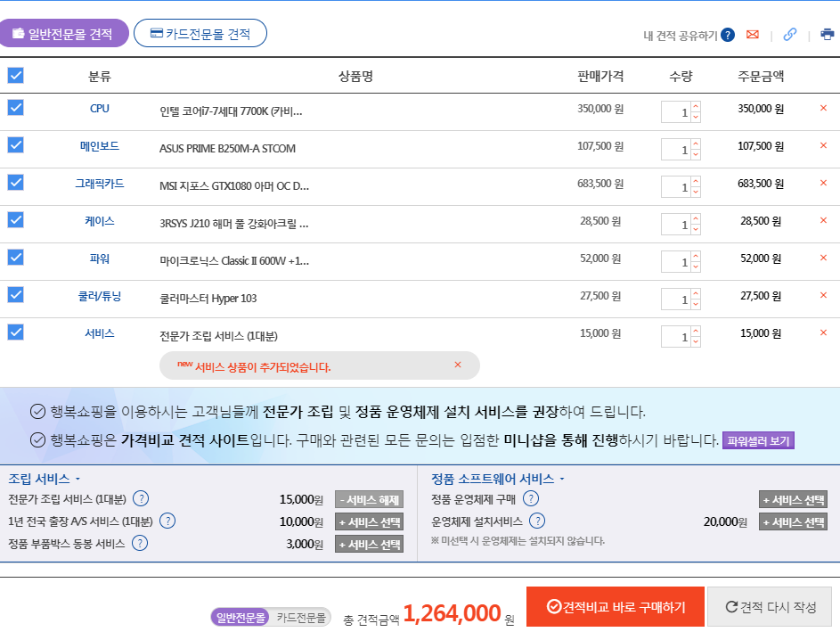
Task: Remove the CPU row with red X
Action: point(823,109)
